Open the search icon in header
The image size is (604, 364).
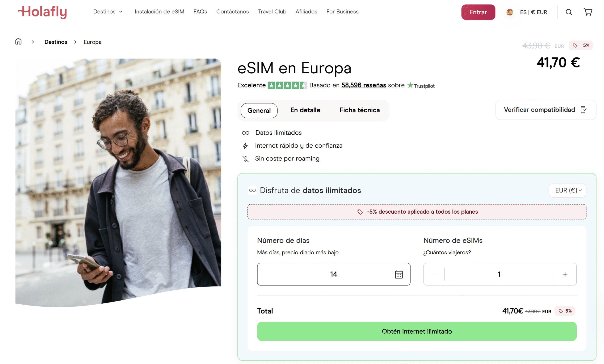(569, 12)
